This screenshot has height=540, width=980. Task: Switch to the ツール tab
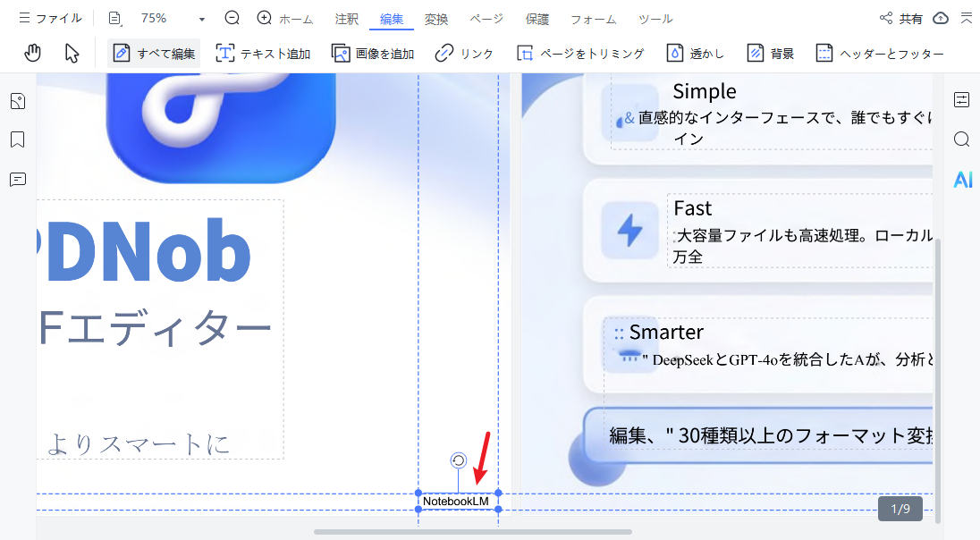click(655, 18)
